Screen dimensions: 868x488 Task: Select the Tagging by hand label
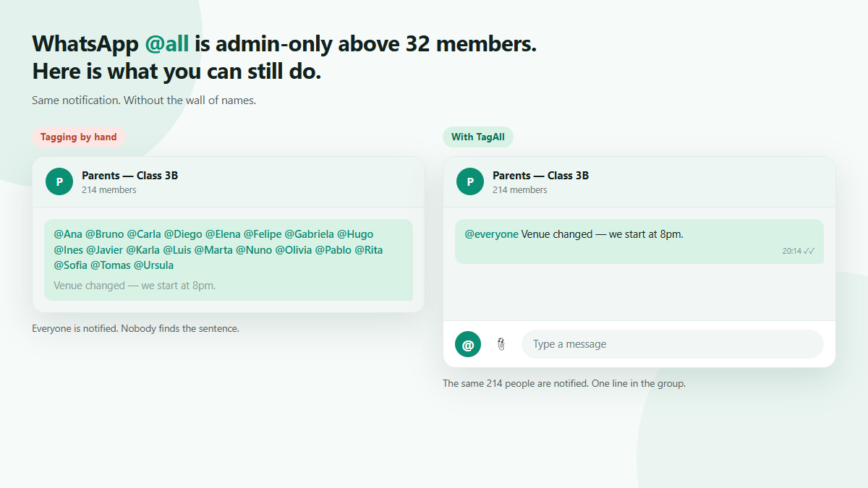(78, 137)
